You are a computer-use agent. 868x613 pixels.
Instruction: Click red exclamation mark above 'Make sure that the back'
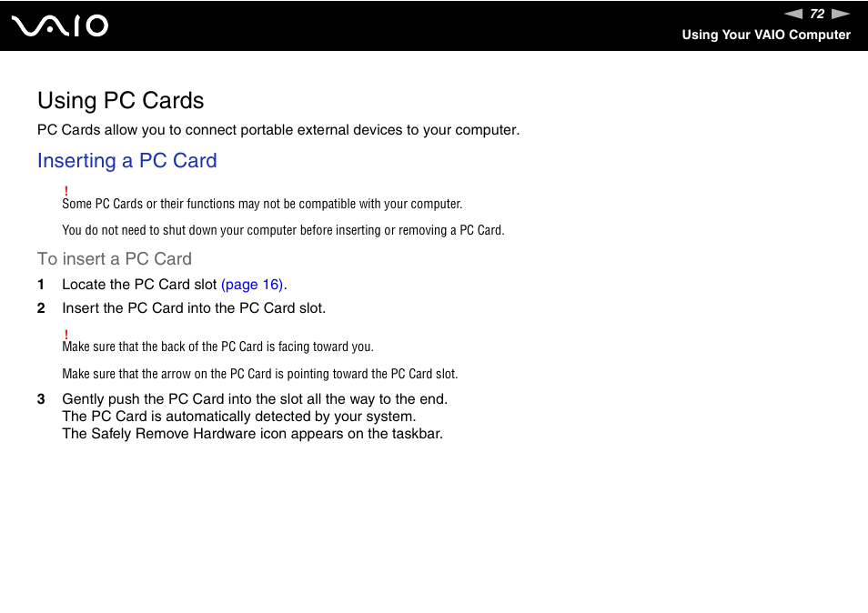(x=66, y=335)
